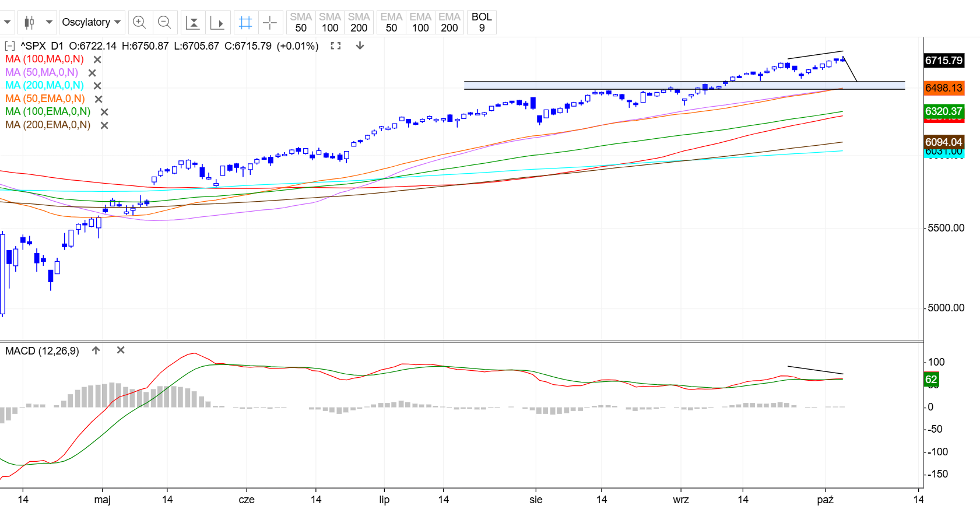The height and width of the screenshot is (509, 980).
Task: Click the zoom out magnifier icon
Action: coord(165,23)
